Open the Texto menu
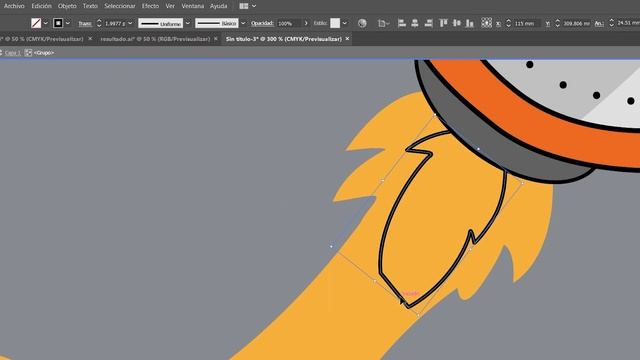The width and height of the screenshot is (640, 360). [90, 6]
